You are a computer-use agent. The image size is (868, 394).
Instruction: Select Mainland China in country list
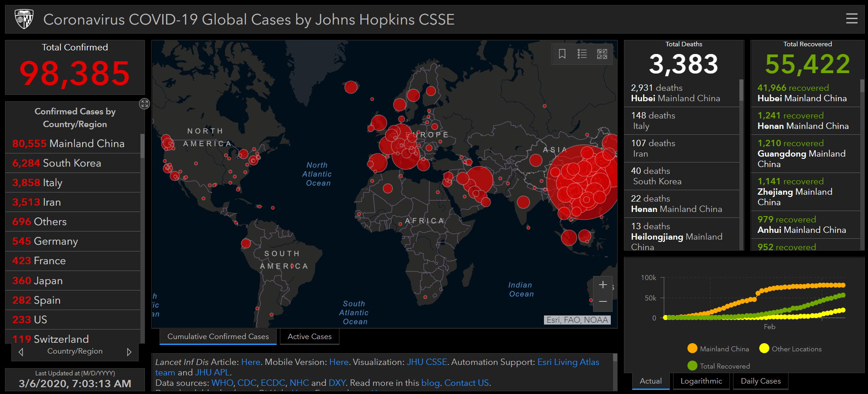coord(73,143)
